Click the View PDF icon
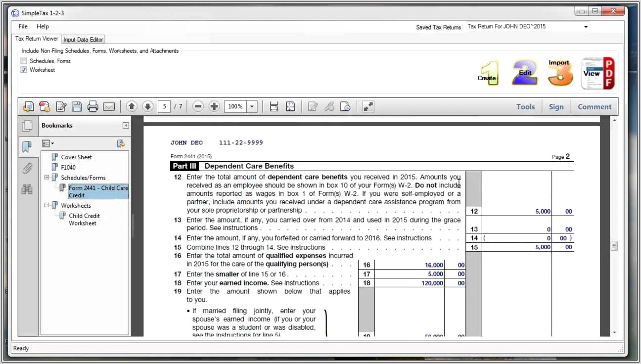 (x=597, y=73)
